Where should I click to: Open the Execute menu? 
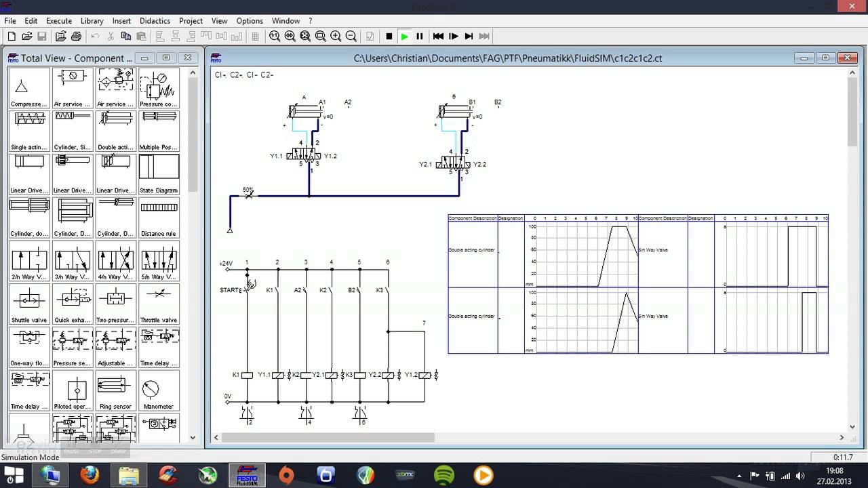pyautogui.click(x=58, y=20)
